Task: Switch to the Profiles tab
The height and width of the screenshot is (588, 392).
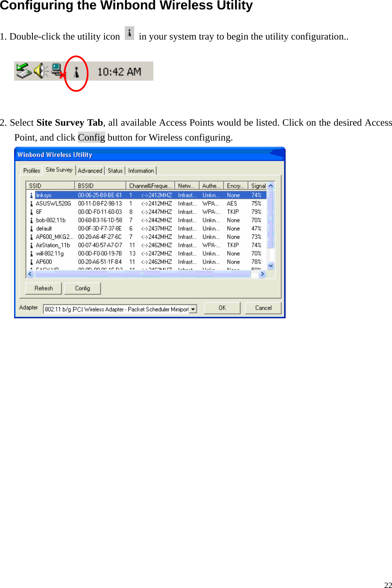Action: (31, 170)
